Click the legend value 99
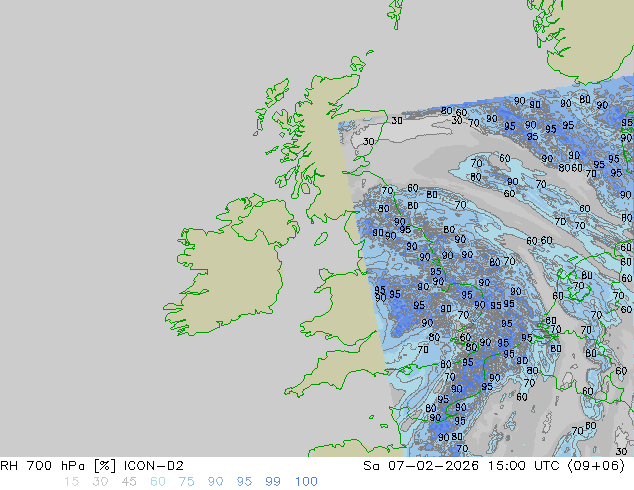 (273, 482)
